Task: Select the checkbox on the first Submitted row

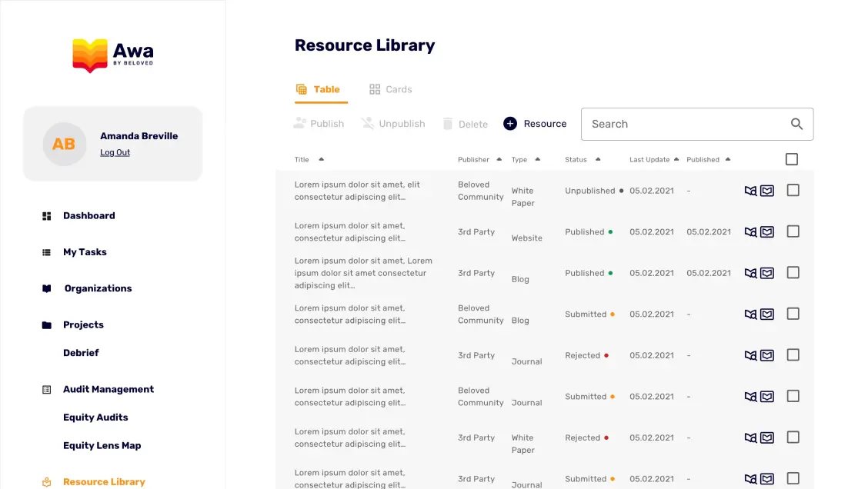Action: pos(793,314)
